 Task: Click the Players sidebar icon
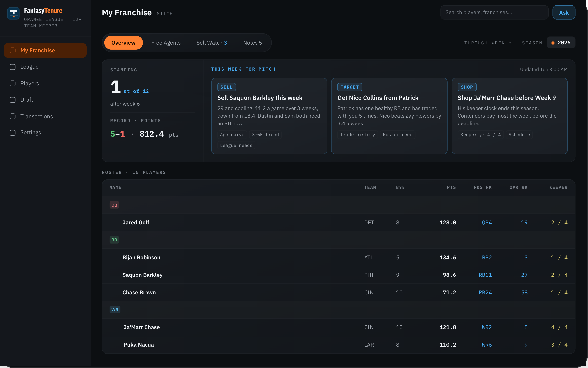(13, 83)
